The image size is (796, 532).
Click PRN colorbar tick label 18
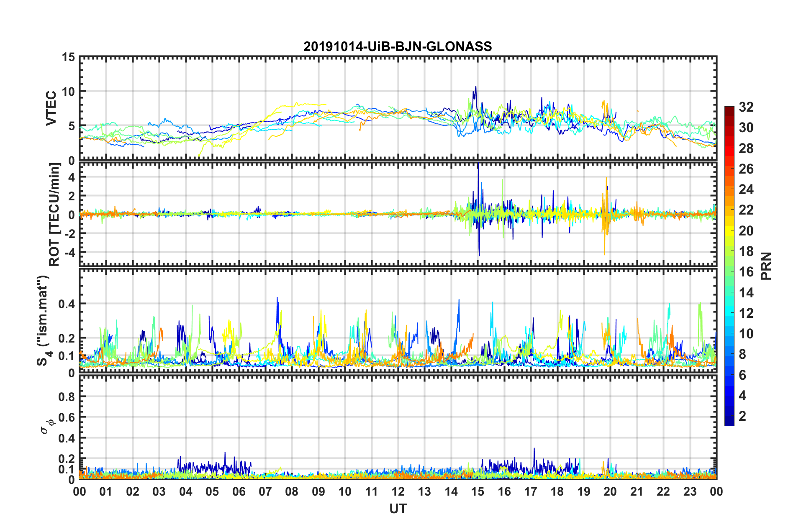click(746, 251)
